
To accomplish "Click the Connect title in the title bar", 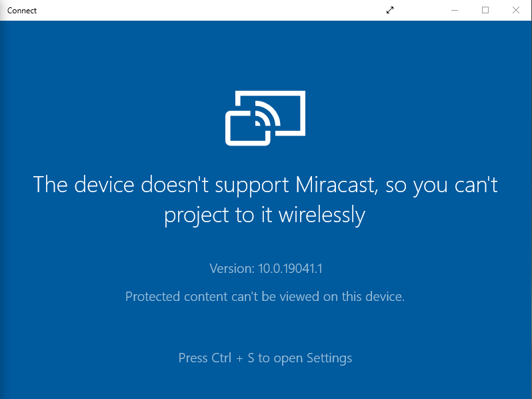I will pyautogui.click(x=22, y=11).
